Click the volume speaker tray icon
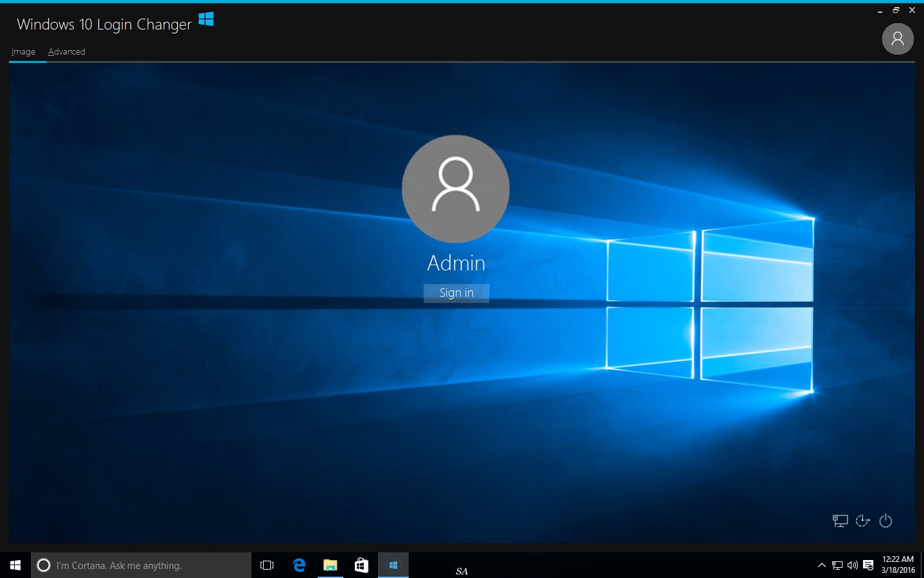The width and height of the screenshot is (924, 578). click(x=853, y=565)
